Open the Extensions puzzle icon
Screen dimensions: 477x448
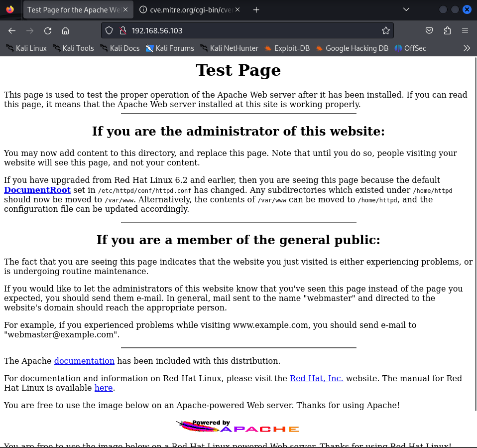click(x=447, y=31)
